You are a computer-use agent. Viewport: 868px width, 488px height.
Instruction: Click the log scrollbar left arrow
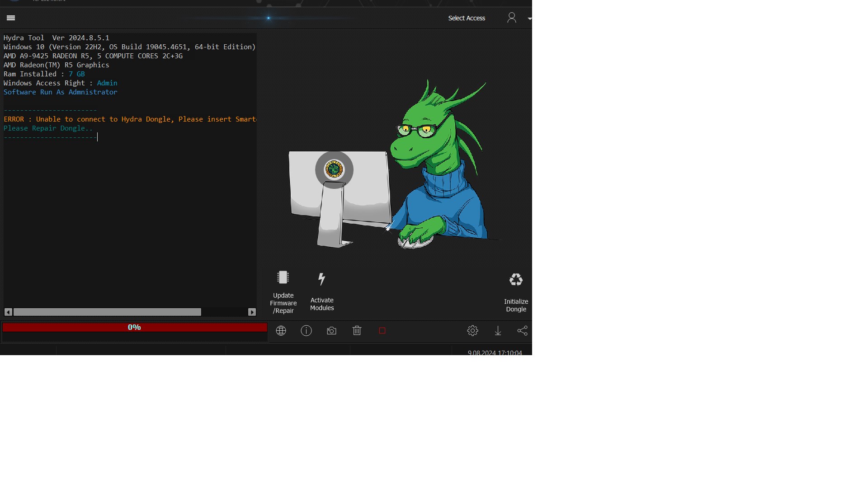click(x=8, y=312)
